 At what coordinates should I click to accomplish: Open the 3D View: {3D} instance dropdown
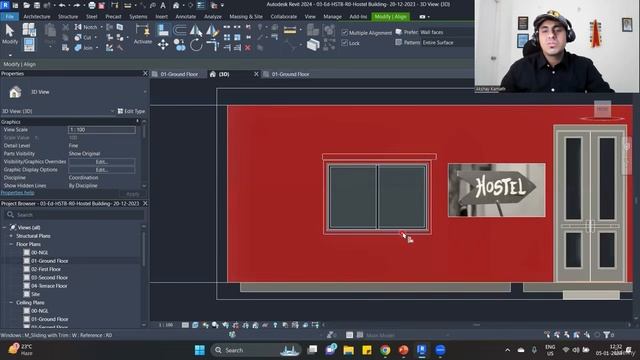click(x=112, y=111)
